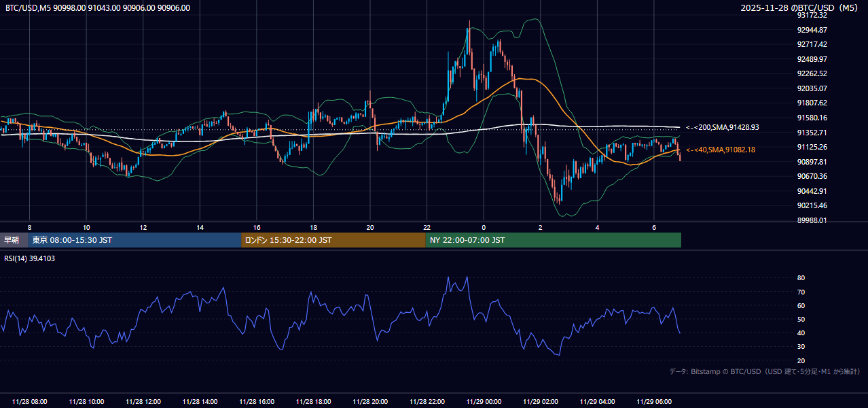Click the price axis value 92944.87
The image size is (868, 408).
point(812,30)
